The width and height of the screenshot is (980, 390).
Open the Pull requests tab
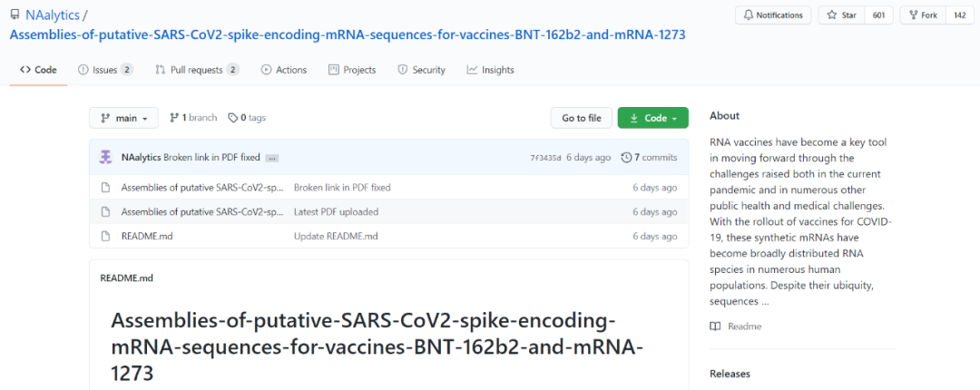pos(197,70)
